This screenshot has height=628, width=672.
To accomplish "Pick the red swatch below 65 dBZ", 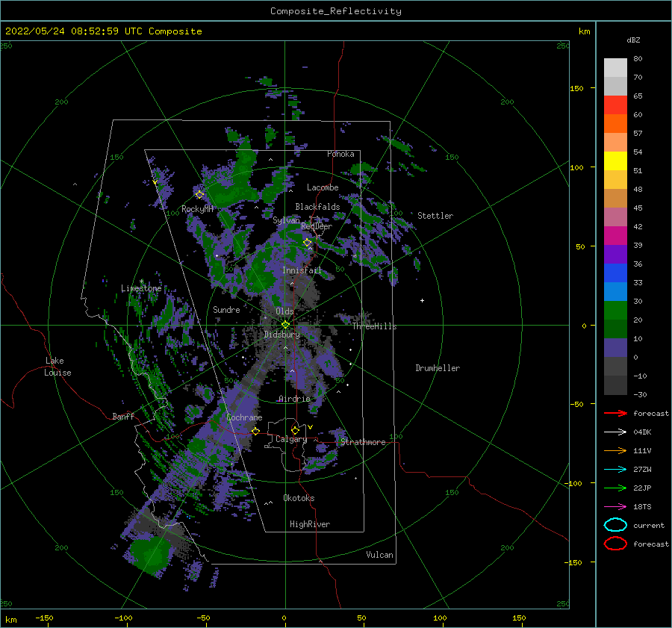I will pyautogui.click(x=615, y=105).
